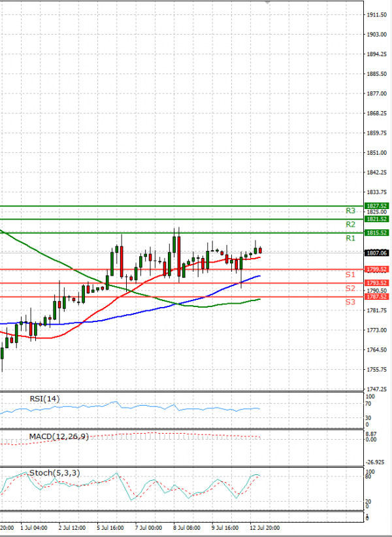Click the 1787.52 red price tag
392x537 pixels.
pyautogui.click(x=376, y=297)
